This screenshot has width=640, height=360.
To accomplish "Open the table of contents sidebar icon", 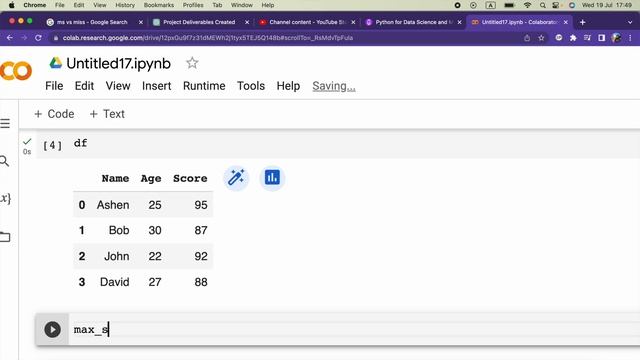I will pyautogui.click(x=5, y=123).
